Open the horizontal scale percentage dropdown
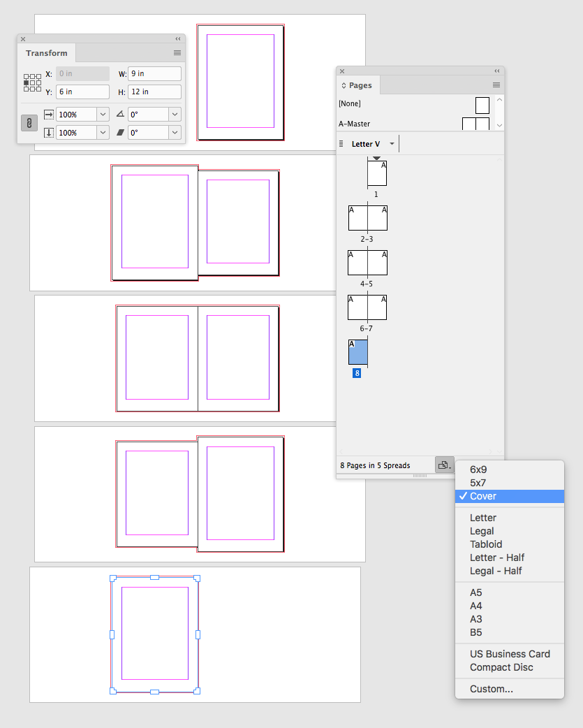Image resolution: width=583 pixels, height=728 pixels. (103, 114)
